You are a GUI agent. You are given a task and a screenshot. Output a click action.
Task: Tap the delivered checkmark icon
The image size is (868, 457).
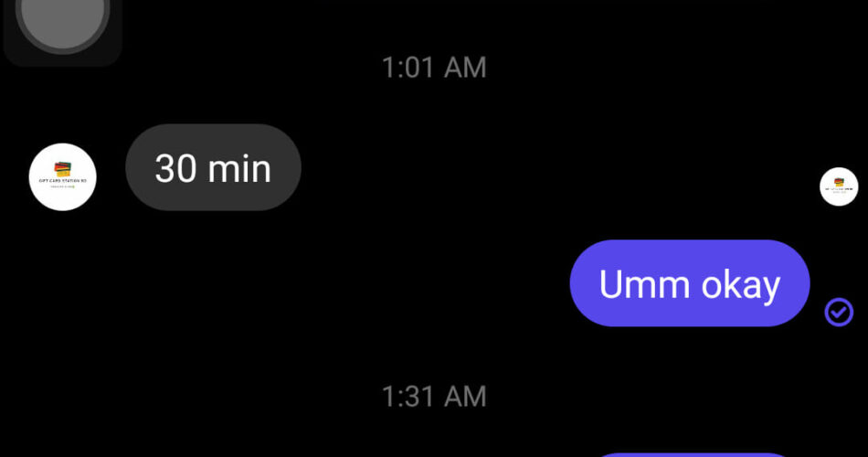[x=839, y=312]
